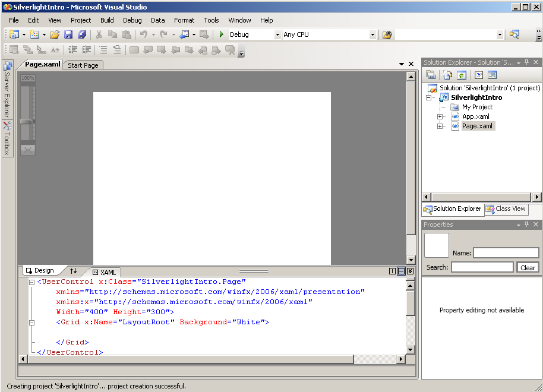Click the Copy icon in toolbar
This screenshot has width=543, height=392.
(x=112, y=34)
